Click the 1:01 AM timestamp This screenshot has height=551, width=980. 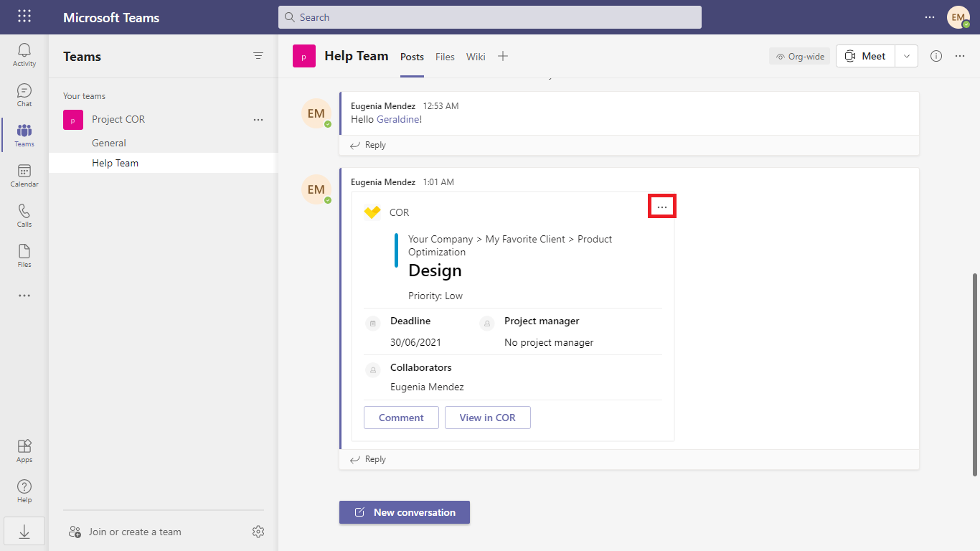pos(438,182)
